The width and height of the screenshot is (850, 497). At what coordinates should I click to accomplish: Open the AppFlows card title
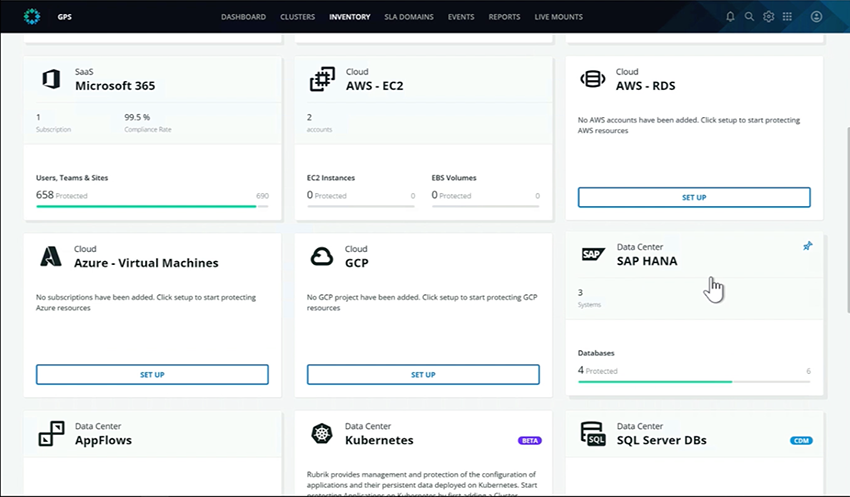point(104,440)
